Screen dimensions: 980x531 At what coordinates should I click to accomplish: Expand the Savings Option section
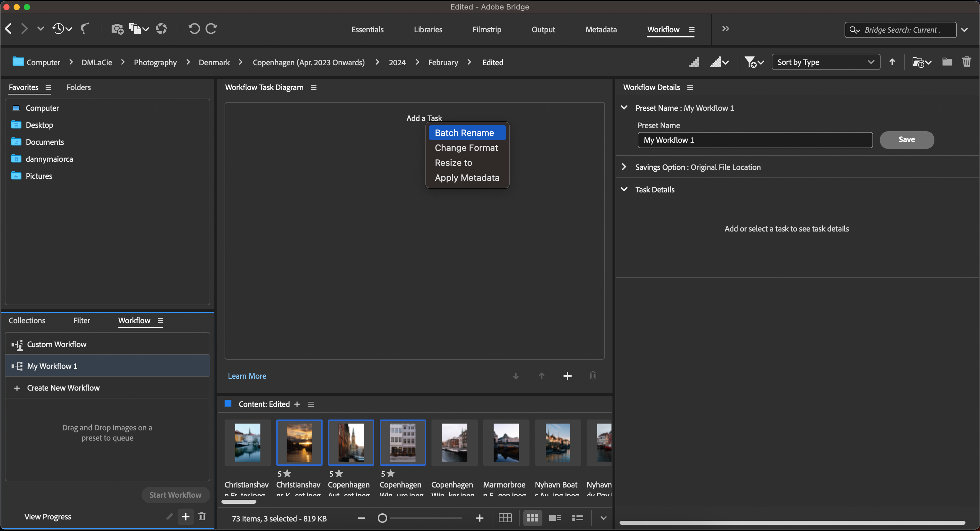point(624,167)
